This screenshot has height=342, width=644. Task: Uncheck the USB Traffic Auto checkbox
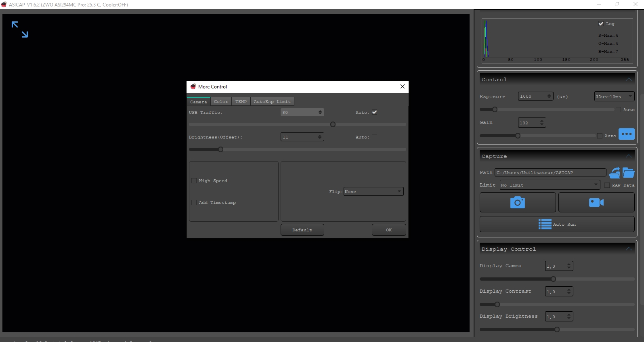tap(374, 112)
